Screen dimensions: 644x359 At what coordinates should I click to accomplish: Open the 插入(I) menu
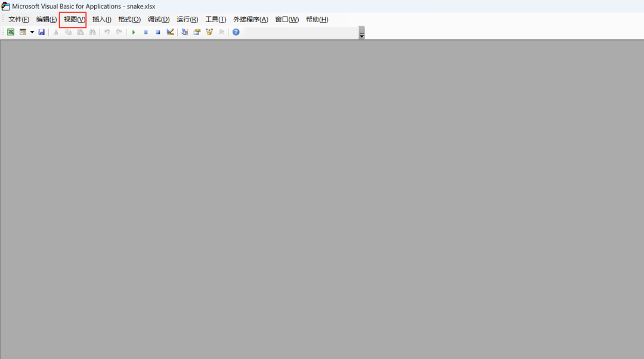102,19
